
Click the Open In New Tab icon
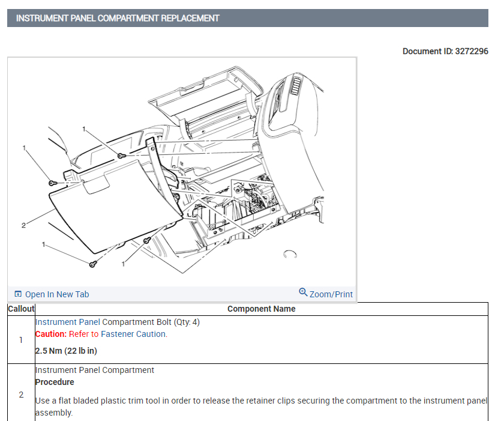(x=18, y=294)
